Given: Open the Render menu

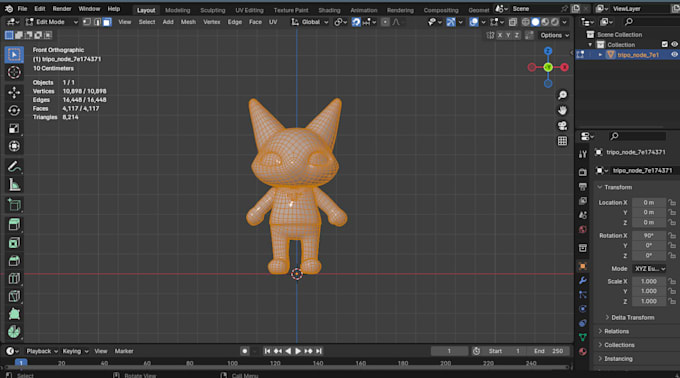Looking at the screenshot, I should click(x=62, y=9).
